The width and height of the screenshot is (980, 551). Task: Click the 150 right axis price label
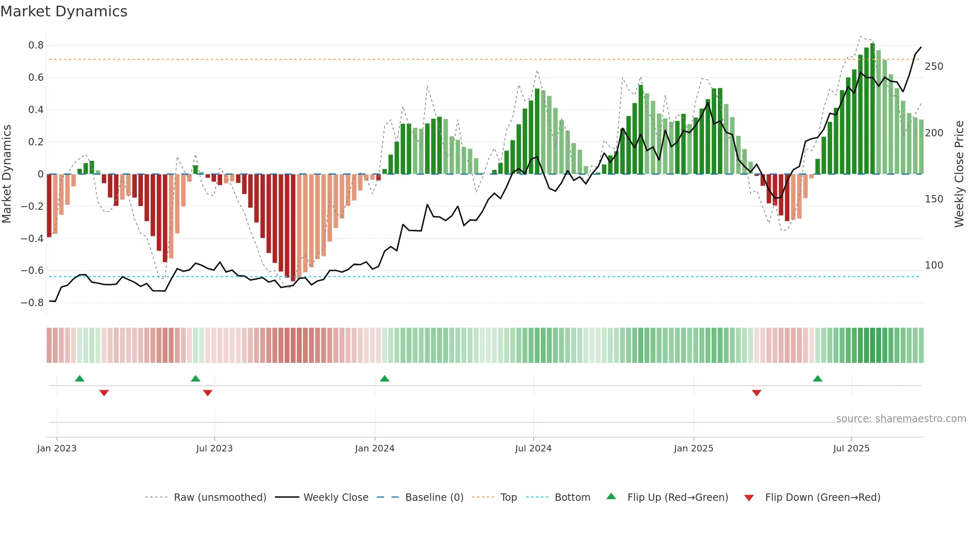tap(934, 199)
